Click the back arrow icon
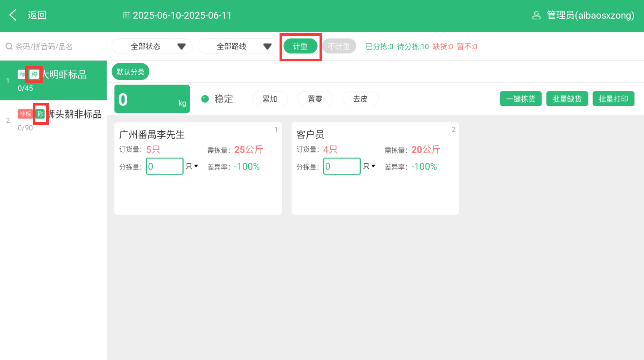Viewport: 644px width, 360px height. tap(13, 15)
